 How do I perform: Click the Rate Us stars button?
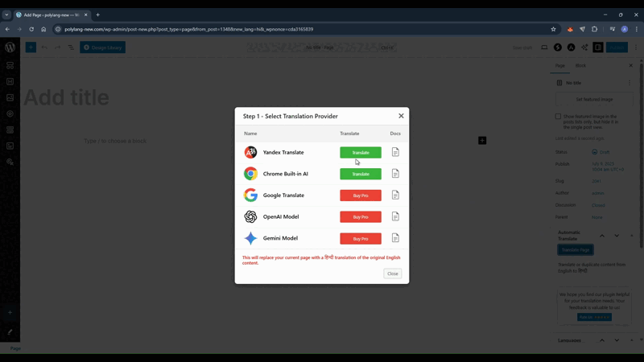click(x=594, y=317)
